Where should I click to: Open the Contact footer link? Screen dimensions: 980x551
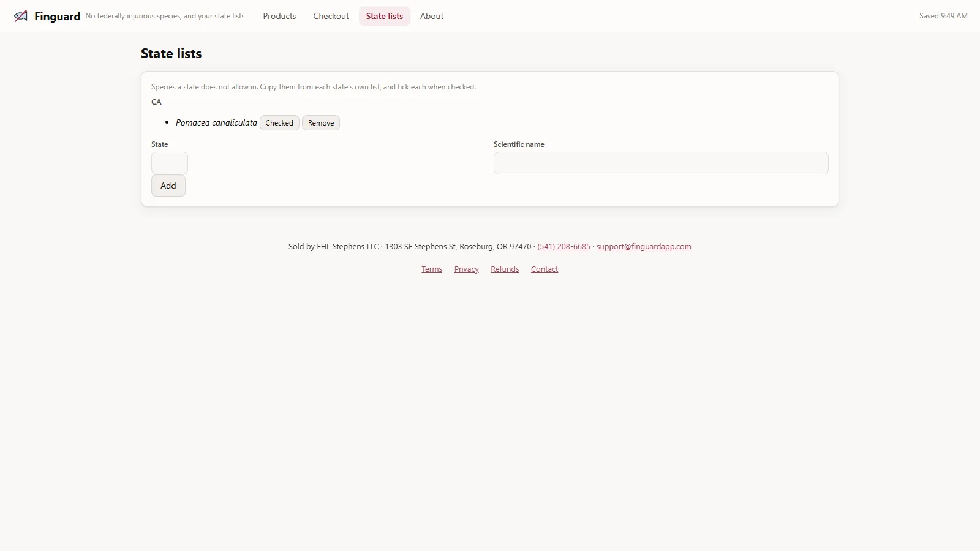545,269
